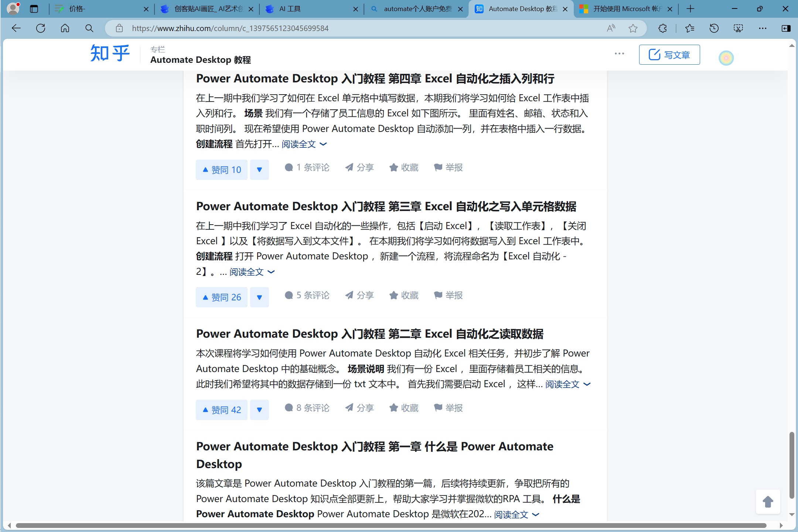798x532 pixels.
Task: Share the chapter three article
Action: (359, 295)
